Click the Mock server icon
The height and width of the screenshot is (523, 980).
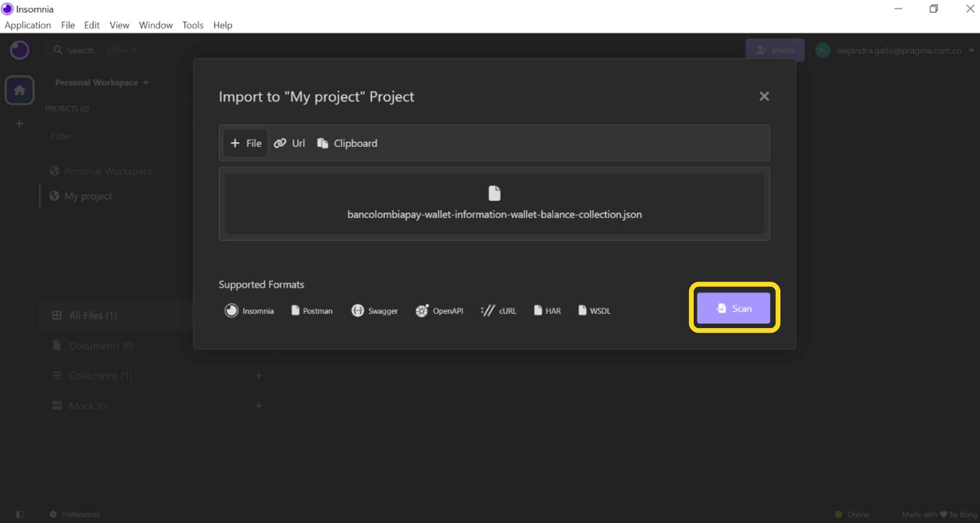point(57,406)
